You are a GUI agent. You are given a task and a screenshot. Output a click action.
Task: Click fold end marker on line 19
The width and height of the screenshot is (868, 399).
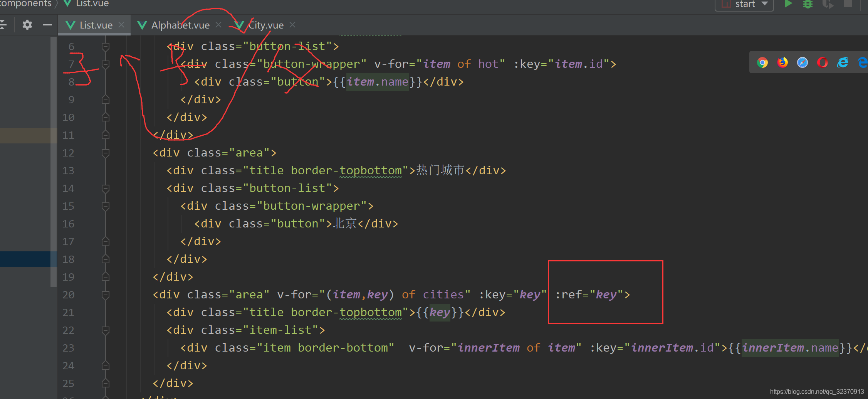point(106,277)
